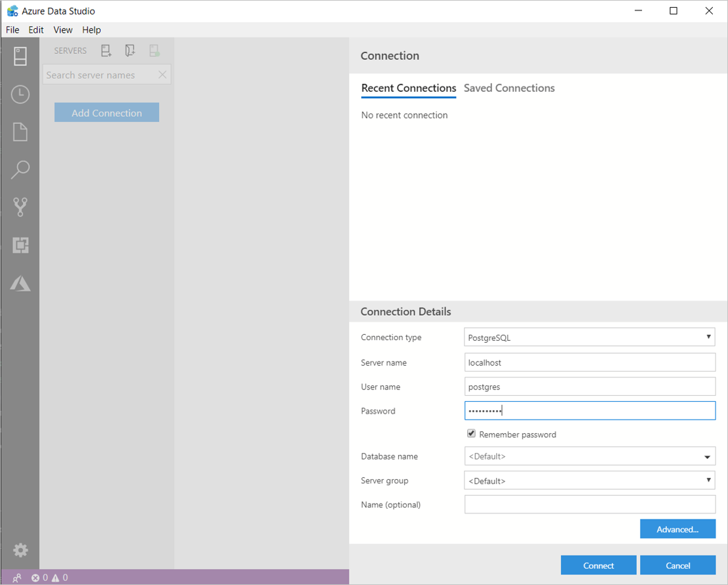Click the Add Connection button
728x585 pixels.
[x=107, y=112]
